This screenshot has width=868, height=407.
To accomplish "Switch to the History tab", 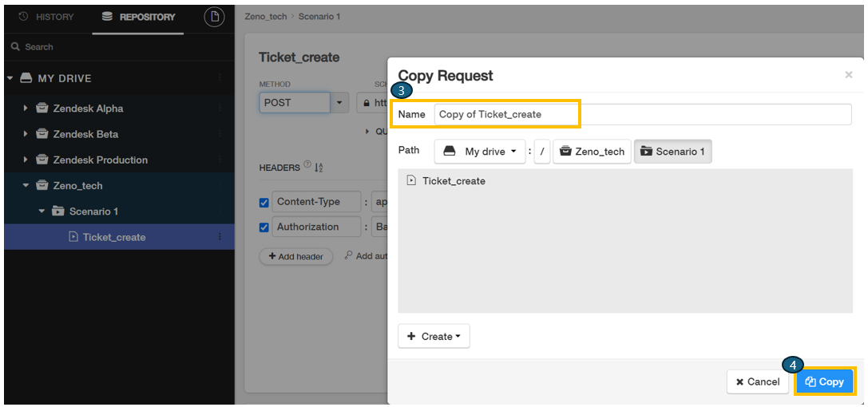I will tap(46, 17).
